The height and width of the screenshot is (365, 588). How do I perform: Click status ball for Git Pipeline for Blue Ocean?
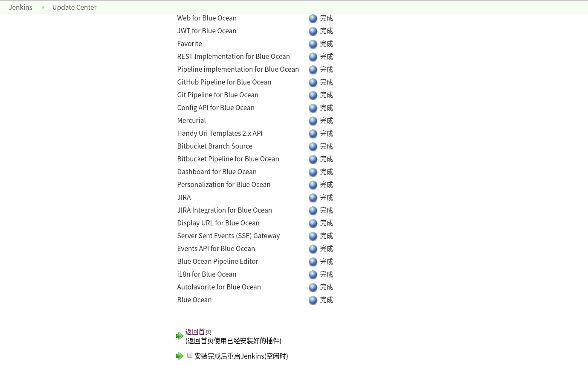point(313,95)
